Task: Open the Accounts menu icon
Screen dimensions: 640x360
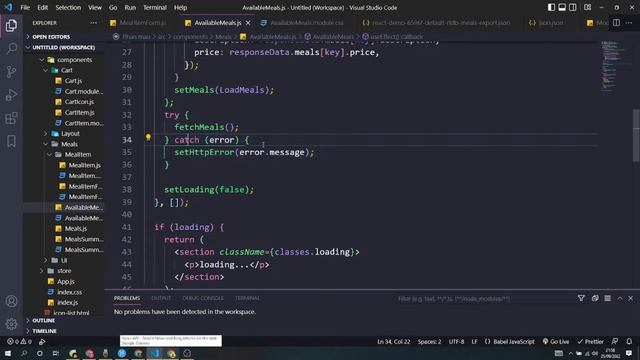Action: pos(11,301)
